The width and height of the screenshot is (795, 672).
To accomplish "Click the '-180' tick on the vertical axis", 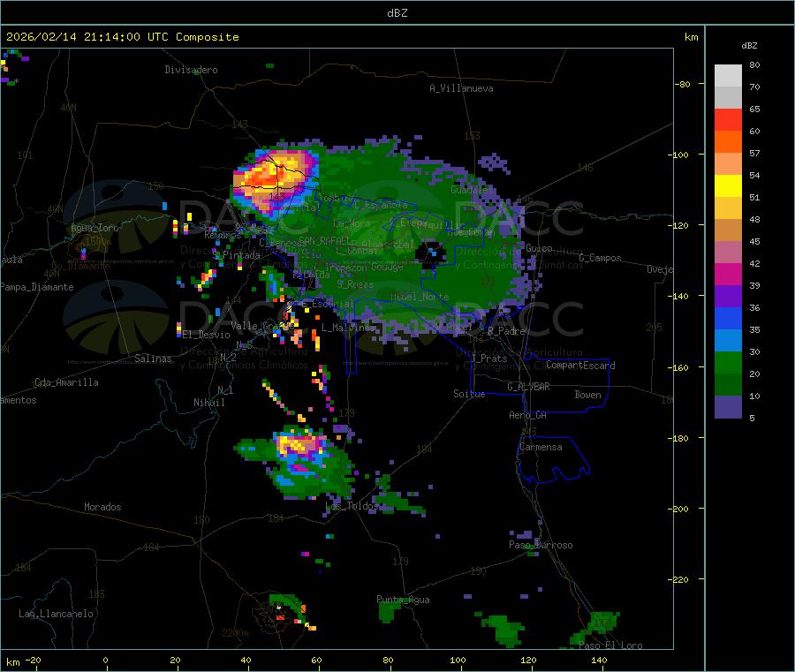I will click(678, 438).
